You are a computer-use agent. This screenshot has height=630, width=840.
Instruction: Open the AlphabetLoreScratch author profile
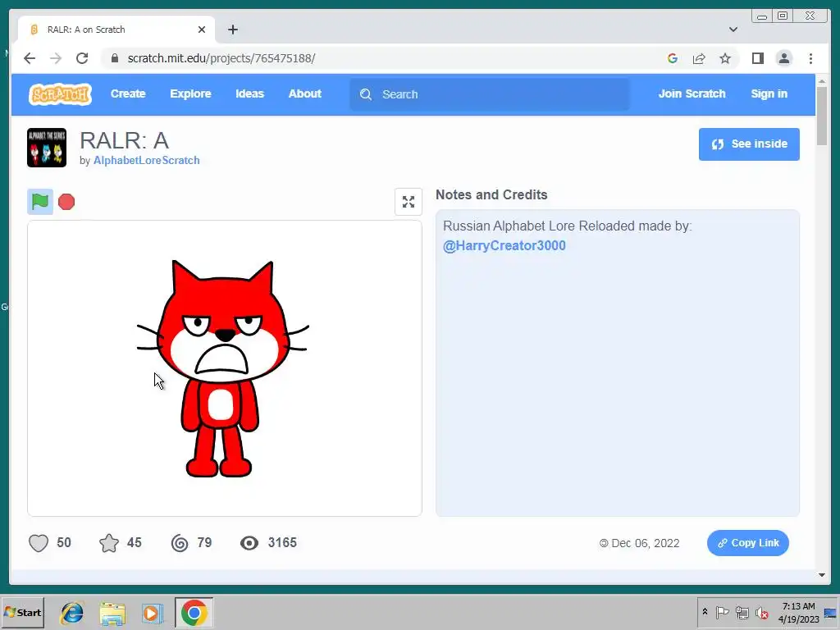[146, 160]
